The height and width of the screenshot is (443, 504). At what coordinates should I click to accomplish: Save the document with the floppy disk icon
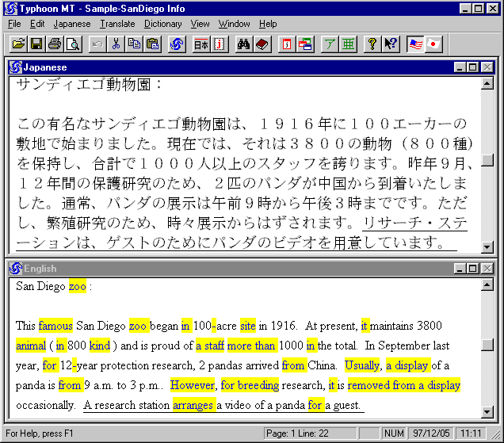pos(36,44)
